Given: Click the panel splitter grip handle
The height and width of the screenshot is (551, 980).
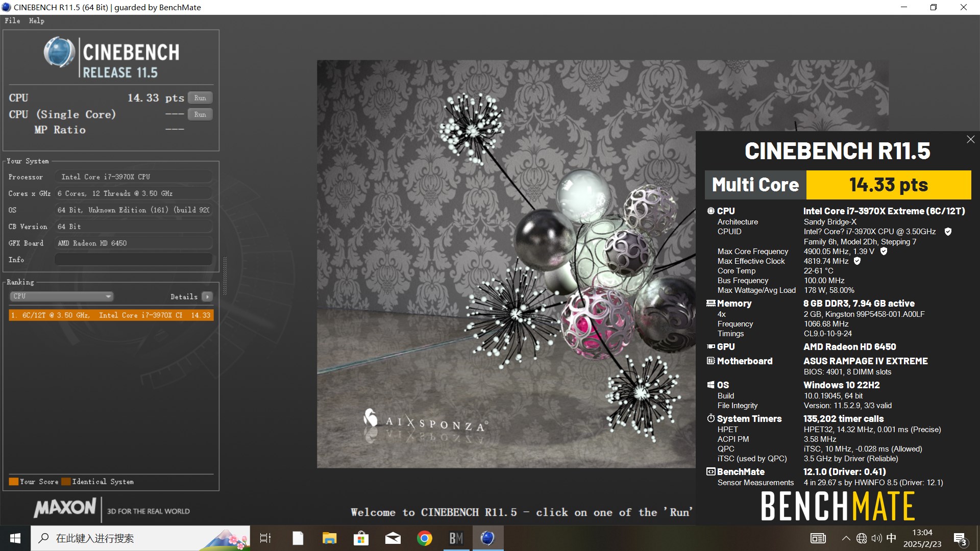Looking at the screenshot, I should (225, 275).
